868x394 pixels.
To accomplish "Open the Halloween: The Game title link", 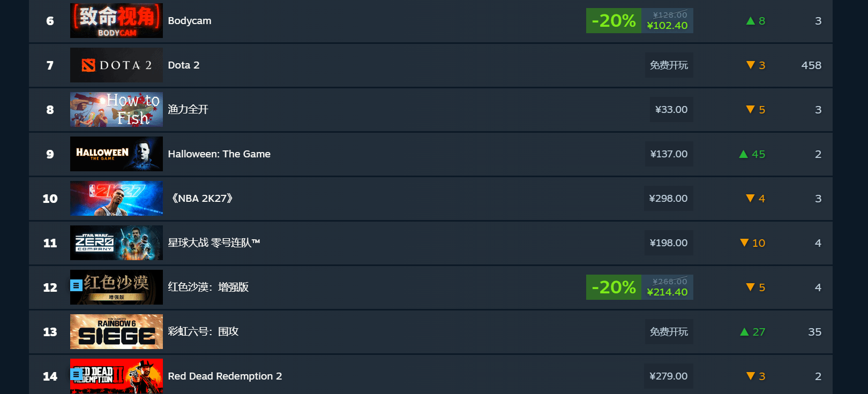I will (219, 154).
